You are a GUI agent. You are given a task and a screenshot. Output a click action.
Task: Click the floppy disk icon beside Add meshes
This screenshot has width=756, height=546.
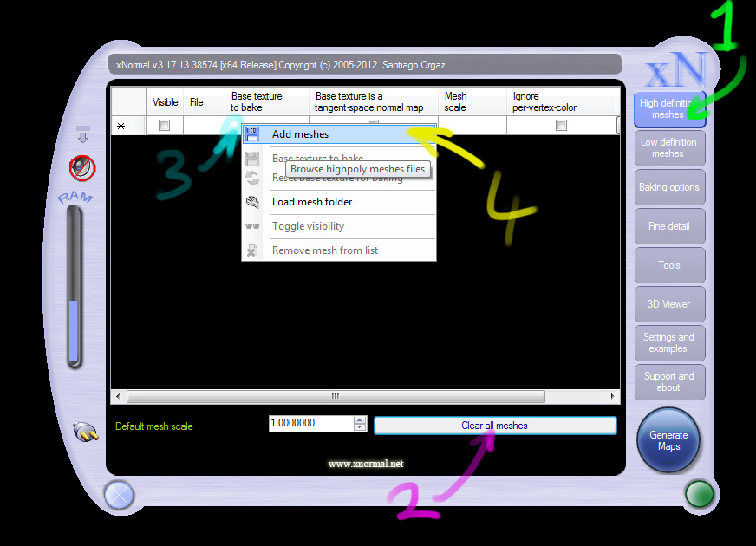(x=252, y=134)
